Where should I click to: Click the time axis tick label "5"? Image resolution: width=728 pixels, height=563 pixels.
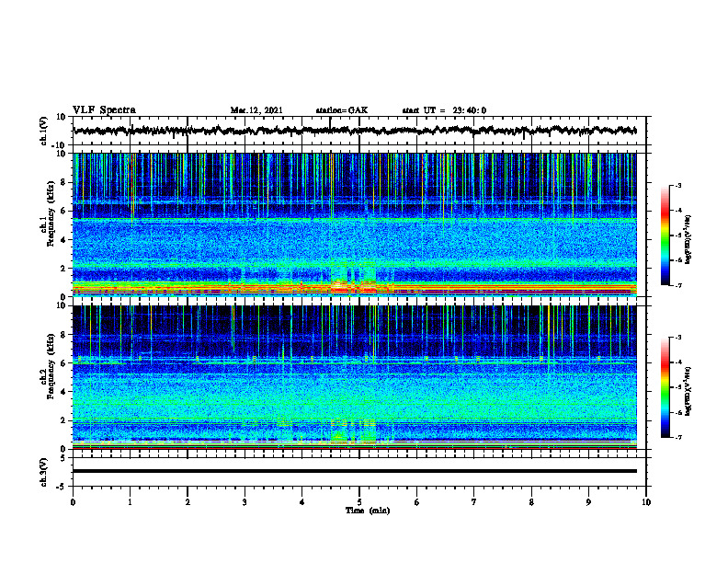(x=359, y=502)
